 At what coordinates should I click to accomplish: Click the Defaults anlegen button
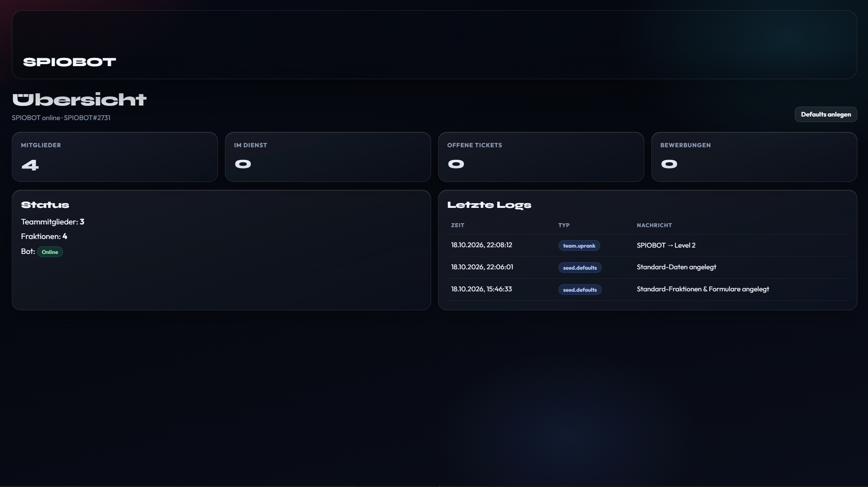coord(826,114)
